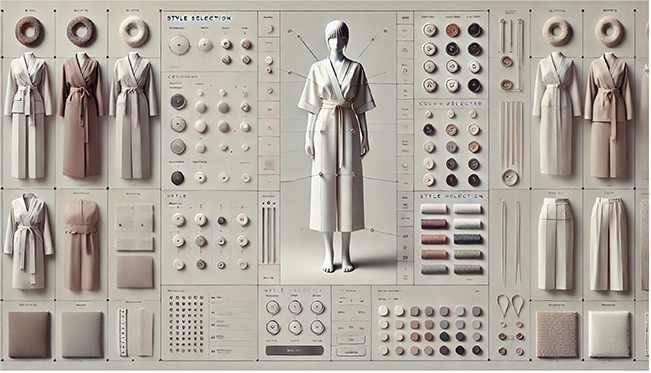The height and width of the screenshot is (373, 651).
Task: Choose the rust-orange button in the top-right button grid
Action: point(452,30)
